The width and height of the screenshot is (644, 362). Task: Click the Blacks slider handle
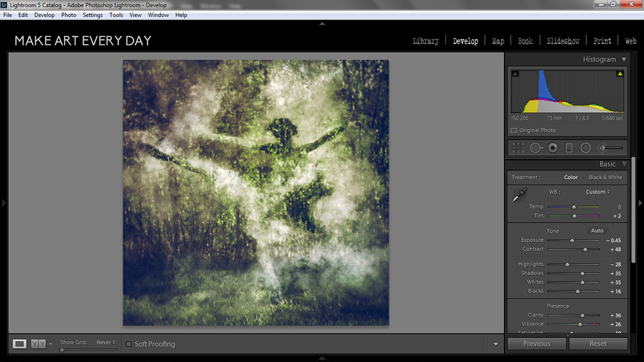[577, 291]
